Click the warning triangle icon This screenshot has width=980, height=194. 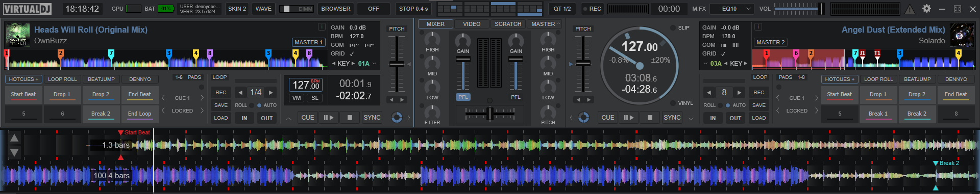tap(910, 9)
